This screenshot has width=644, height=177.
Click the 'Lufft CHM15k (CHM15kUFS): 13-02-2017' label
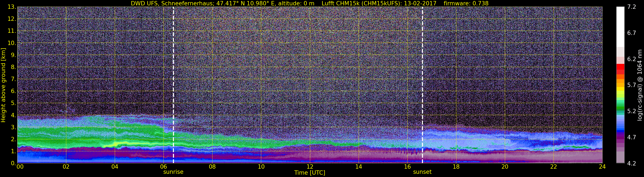379,3
